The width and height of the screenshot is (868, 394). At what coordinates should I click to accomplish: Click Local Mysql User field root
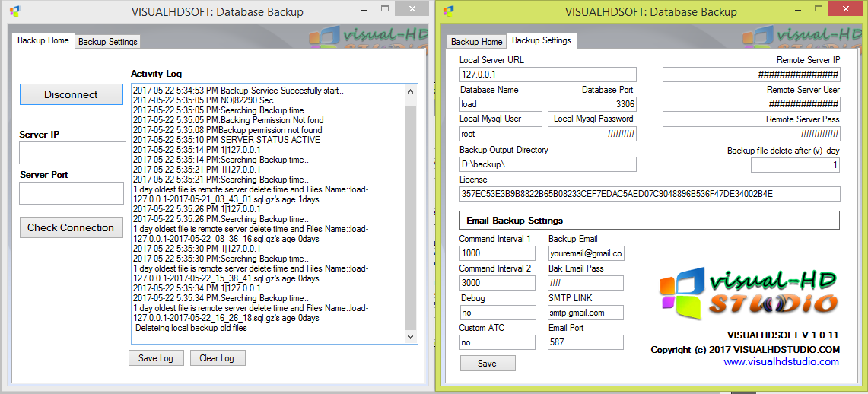click(501, 134)
